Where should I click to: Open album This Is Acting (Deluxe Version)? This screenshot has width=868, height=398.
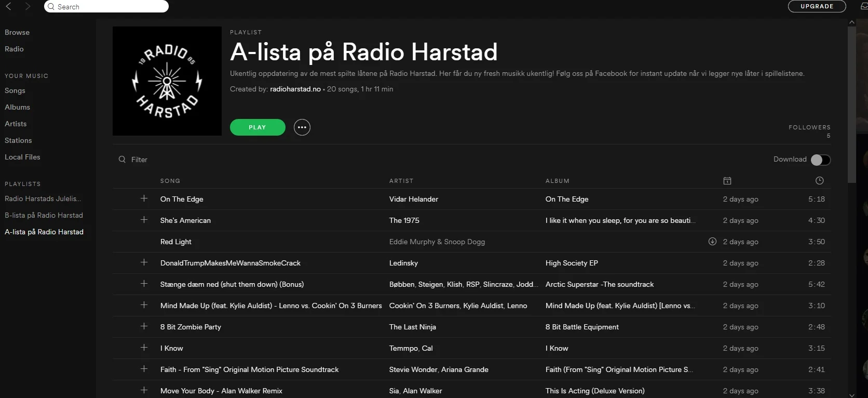tap(595, 391)
